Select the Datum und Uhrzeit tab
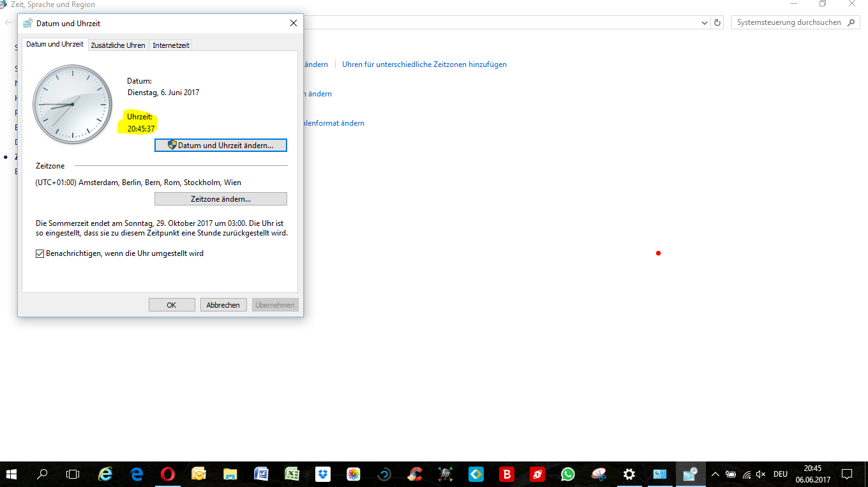The height and width of the screenshot is (487, 868). [55, 44]
